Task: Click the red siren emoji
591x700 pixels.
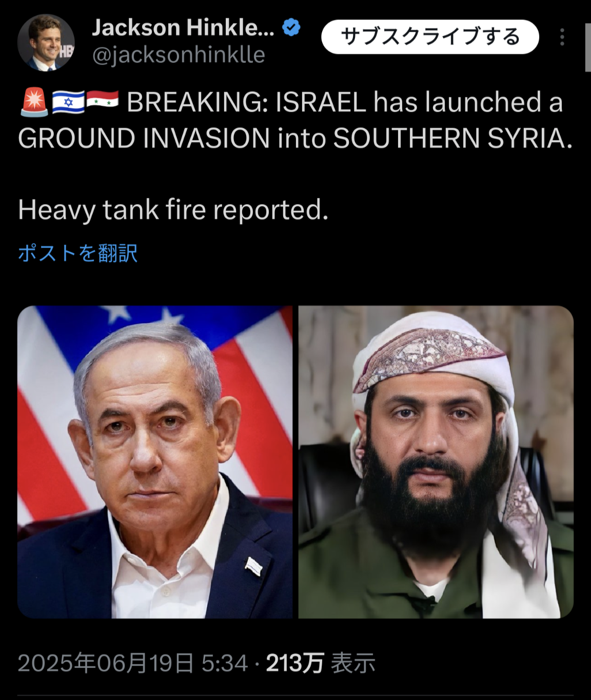Action: coord(34,102)
